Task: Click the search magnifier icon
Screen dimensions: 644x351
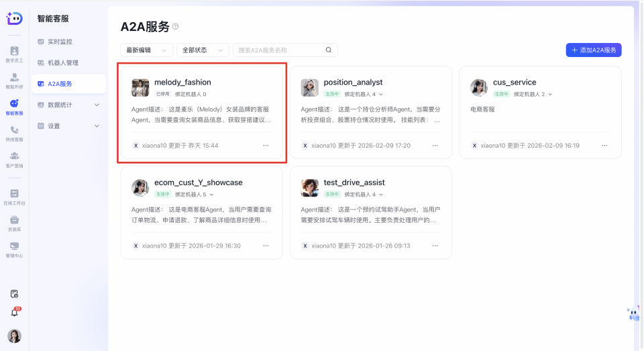Action: (x=329, y=50)
